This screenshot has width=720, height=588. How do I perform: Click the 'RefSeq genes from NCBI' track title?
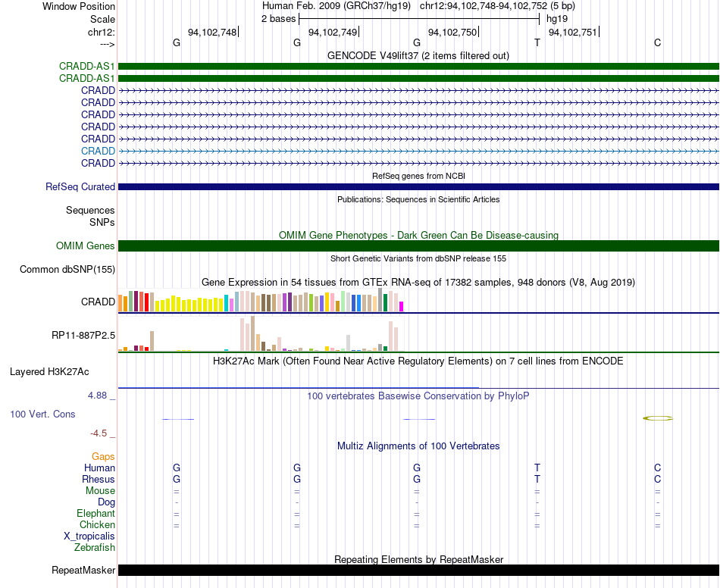[x=418, y=176]
